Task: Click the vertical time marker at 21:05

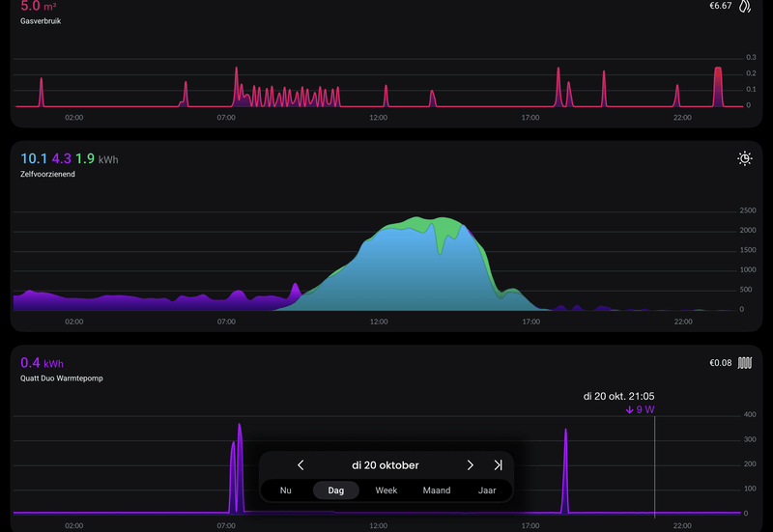Action: click(x=655, y=466)
